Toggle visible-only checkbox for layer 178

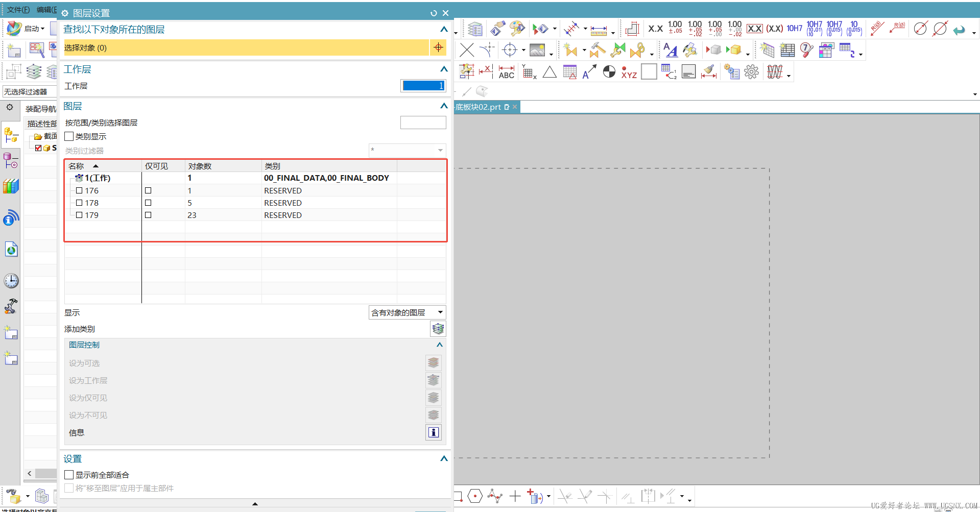[x=148, y=203]
